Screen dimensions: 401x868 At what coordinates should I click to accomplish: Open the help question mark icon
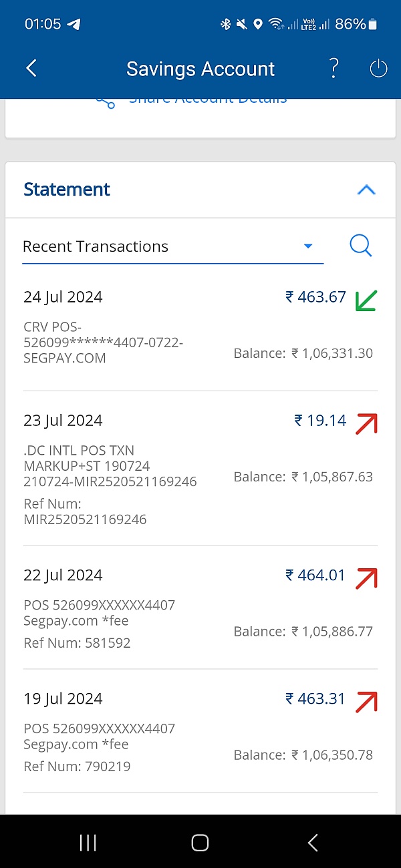point(333,68)
